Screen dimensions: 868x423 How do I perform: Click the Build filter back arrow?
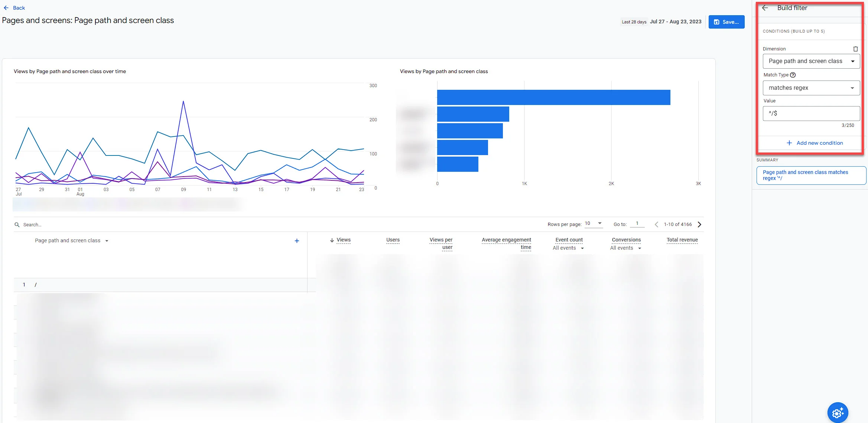point(765,8)
